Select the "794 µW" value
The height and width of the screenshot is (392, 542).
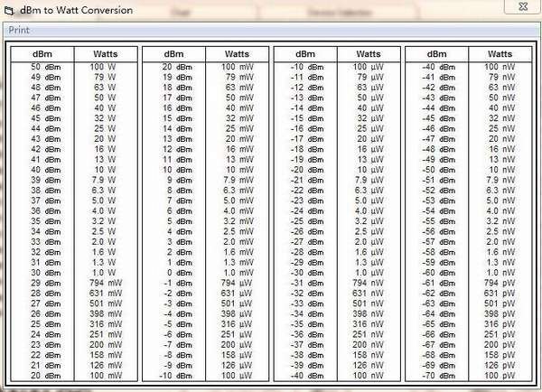pos(237,283)
